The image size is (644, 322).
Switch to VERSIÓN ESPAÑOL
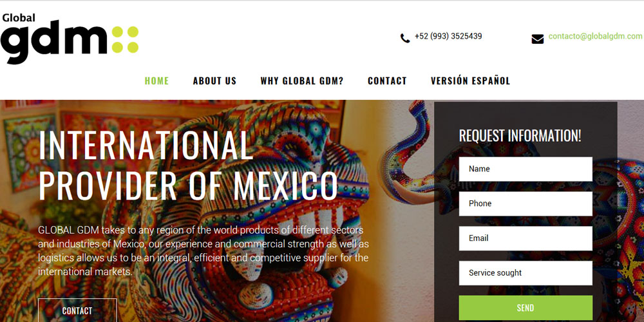coord(470,81)
